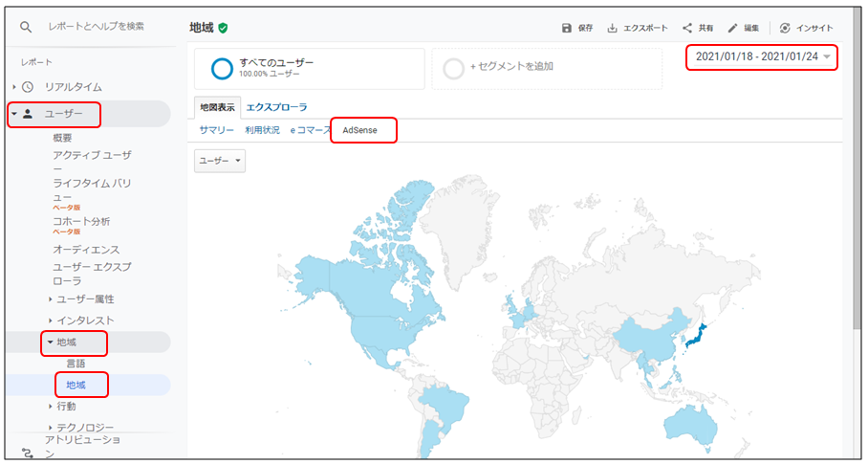This screenshot has width=868, height=464.
Task: Open アクティブ ユーザー report
Action: (92, 161)
